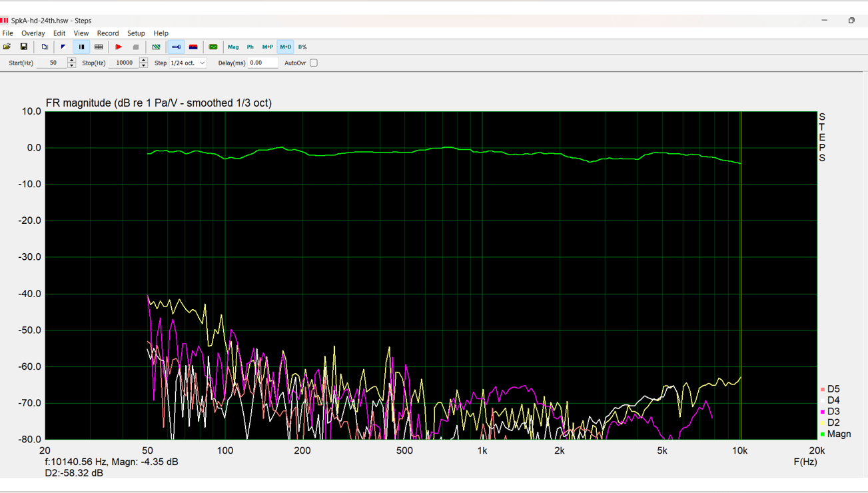Image resolution: width=868 pixels, height=493 pixels.
Task: Restore the window with the restore button
Action: [x=851, y=21]
